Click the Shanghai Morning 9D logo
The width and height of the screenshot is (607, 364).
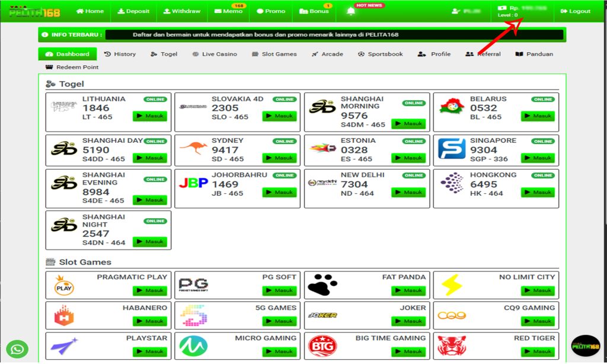(322, 107)
